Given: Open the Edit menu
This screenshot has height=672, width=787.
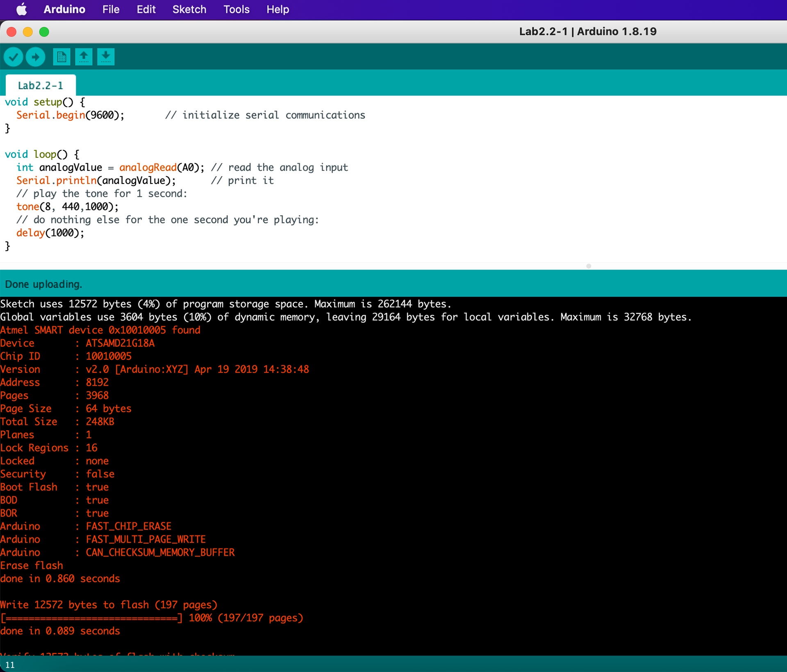Looking at the screenshot, I should point(146,9).
